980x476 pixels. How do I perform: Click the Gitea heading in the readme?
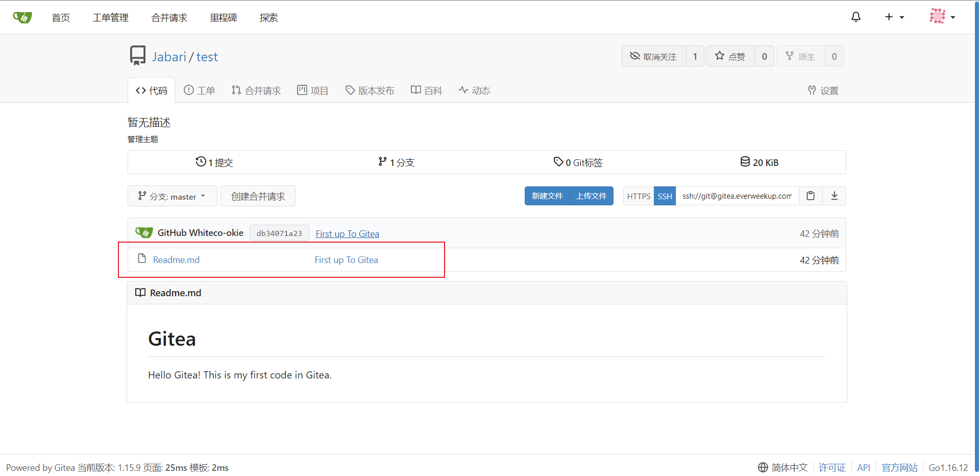click(x=172, y=339)
